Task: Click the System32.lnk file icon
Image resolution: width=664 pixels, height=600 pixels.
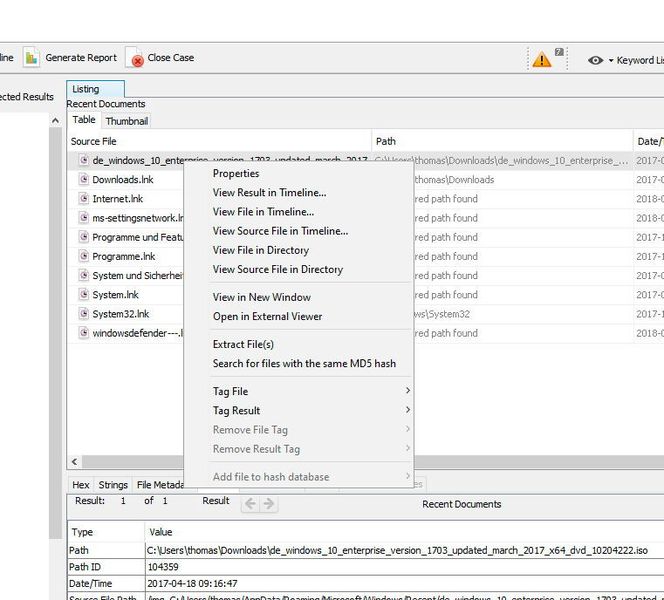Action: 84,314
